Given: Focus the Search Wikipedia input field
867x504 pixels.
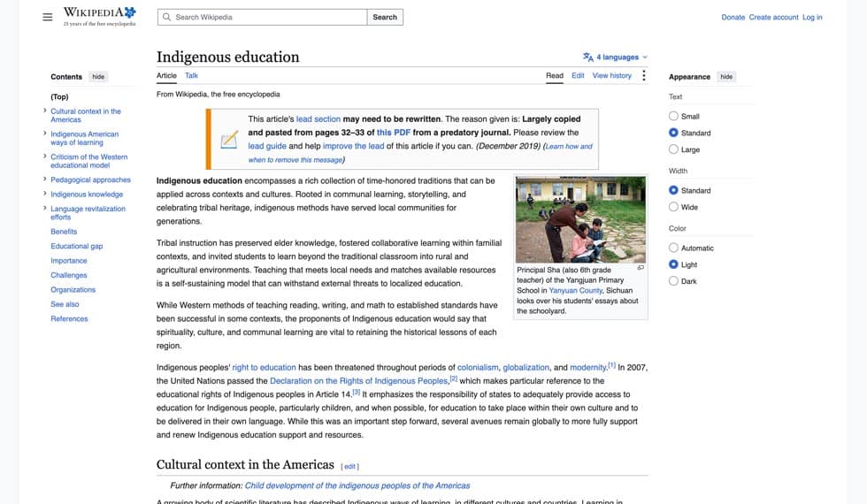Looking at the screenshot, I should click(x=262, y=17).
